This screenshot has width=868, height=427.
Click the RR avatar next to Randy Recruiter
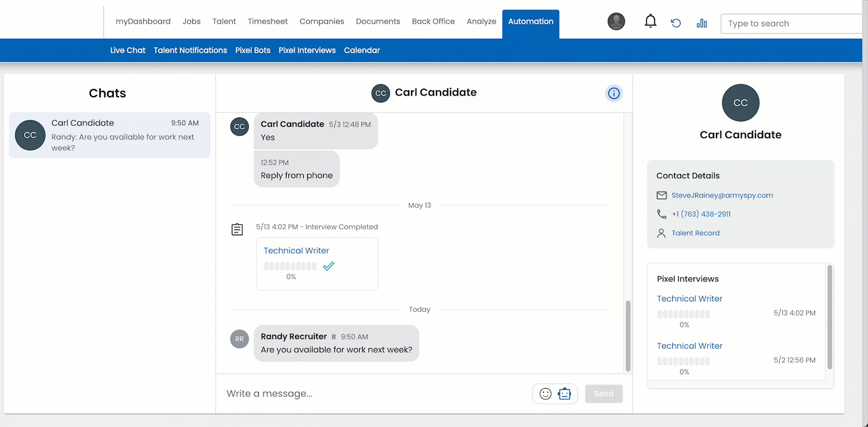coord(239,339)
